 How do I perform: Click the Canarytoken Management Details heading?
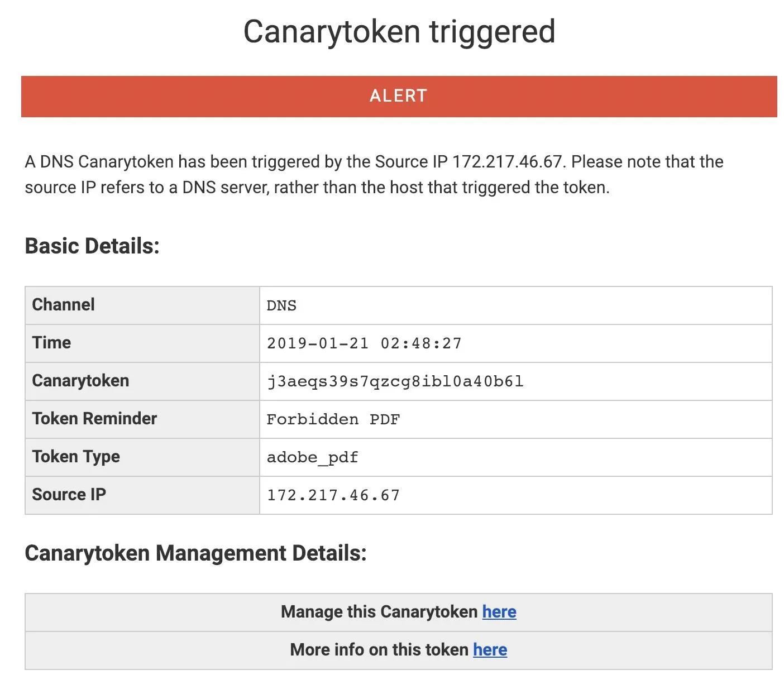coord(196,553)
